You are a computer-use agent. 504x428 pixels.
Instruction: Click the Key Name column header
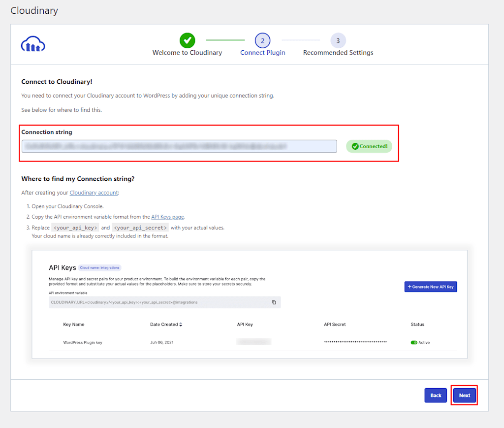click(x=74, y=325)
